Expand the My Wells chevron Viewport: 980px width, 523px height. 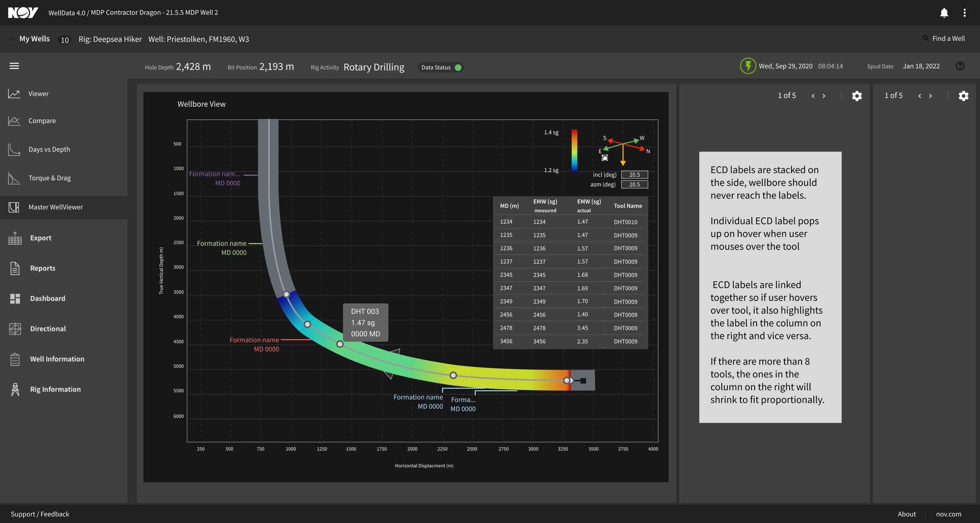[x=12, y=39]
